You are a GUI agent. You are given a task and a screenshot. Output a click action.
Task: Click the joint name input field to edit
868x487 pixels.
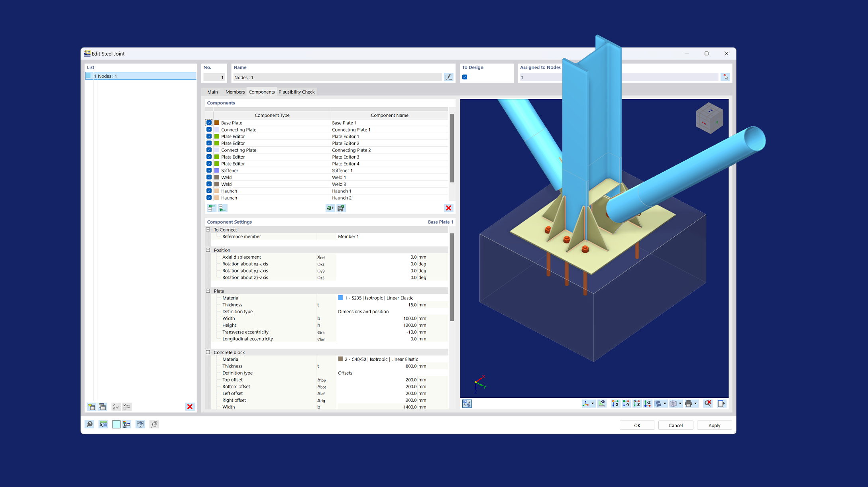click(x=339, y=77)
